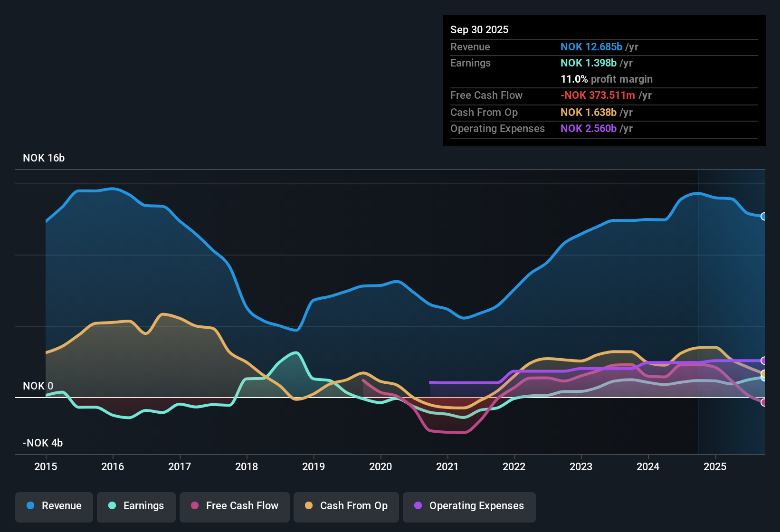The height and width of the screenshot is (532, 780).
Task: Click the 2021 x-axis label
Action: [447, 466]
